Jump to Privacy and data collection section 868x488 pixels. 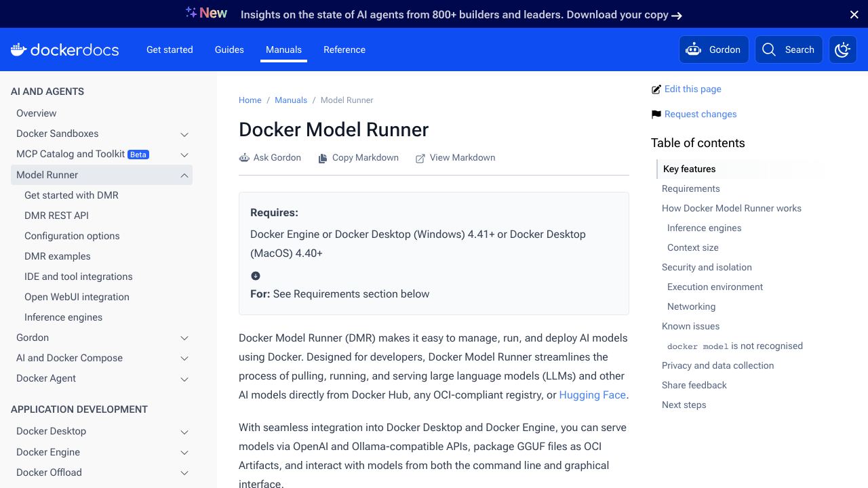718,366
